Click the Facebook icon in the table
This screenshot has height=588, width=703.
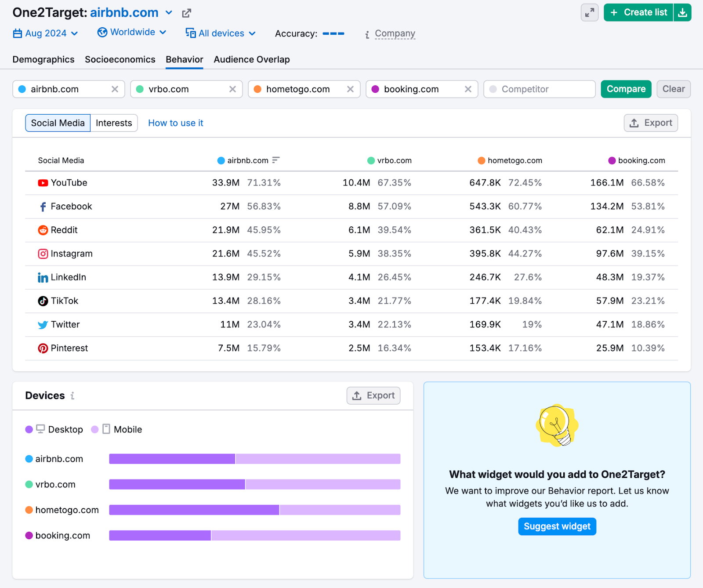point(43,207)
